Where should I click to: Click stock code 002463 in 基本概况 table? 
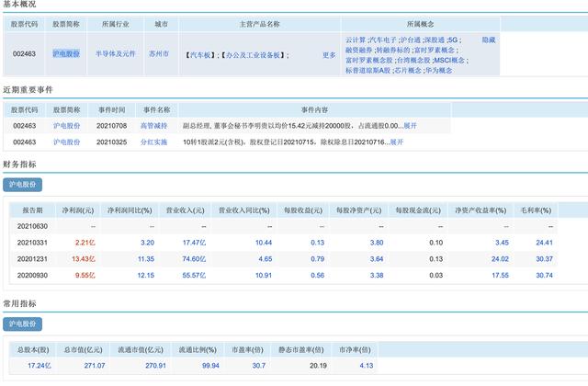click(x=25, y=54)
